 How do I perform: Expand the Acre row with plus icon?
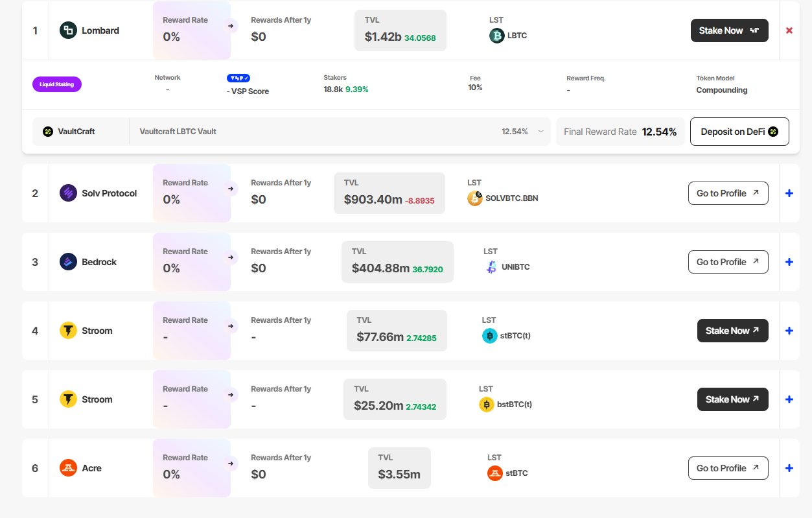[x=789, y=468]
